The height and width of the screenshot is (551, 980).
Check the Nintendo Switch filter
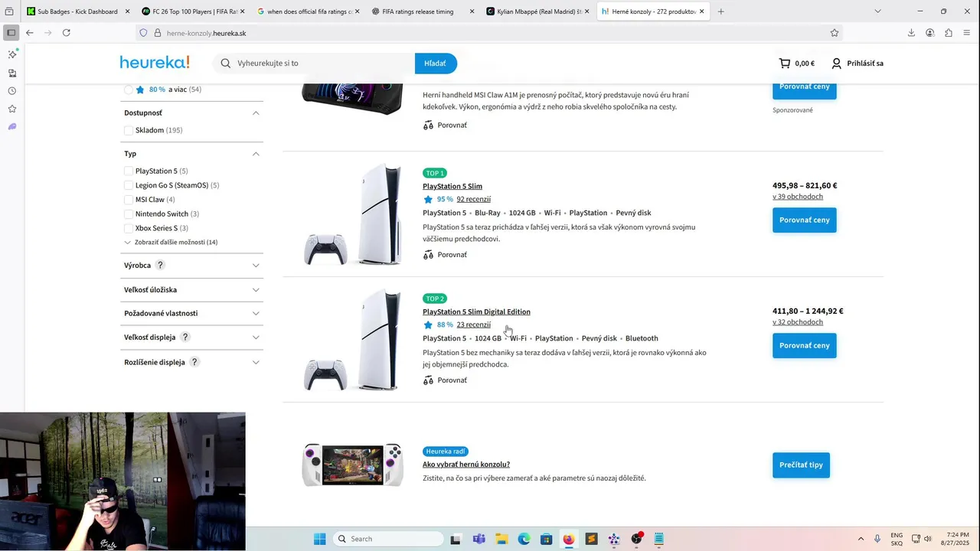coord(129,214)
